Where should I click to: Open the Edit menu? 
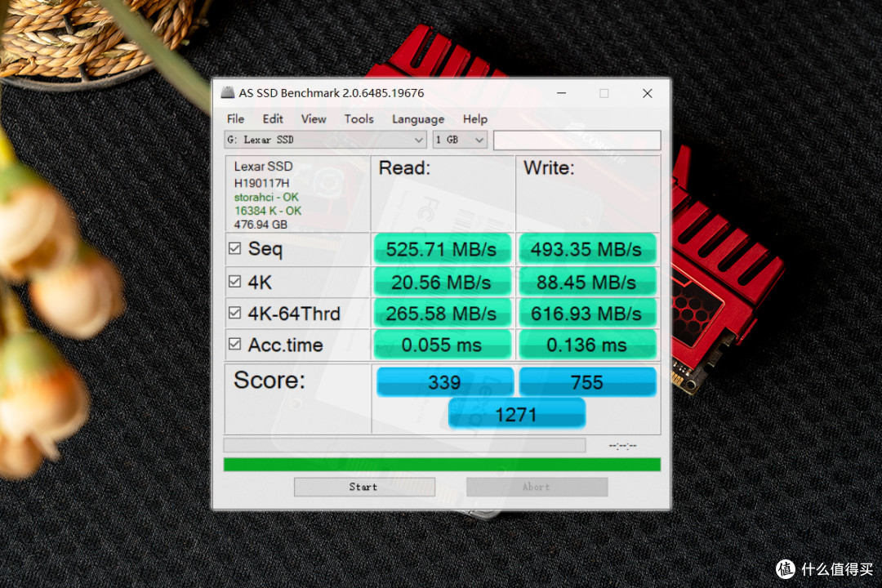coord(273,118)
